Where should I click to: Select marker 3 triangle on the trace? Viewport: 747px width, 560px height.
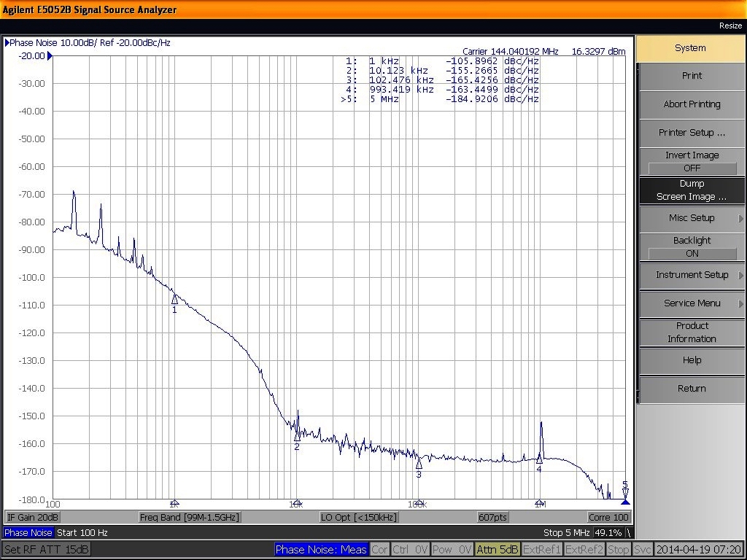(419, 464)
